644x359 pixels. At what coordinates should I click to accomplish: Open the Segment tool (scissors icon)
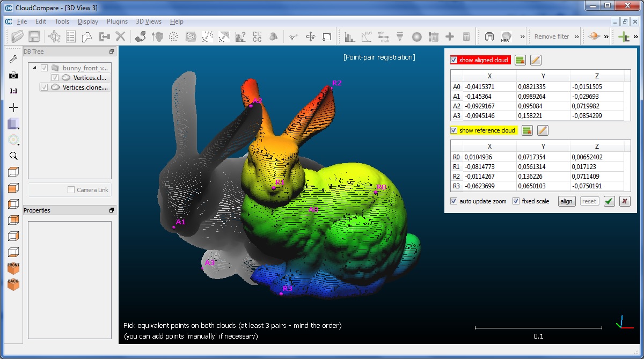[294, 36]
